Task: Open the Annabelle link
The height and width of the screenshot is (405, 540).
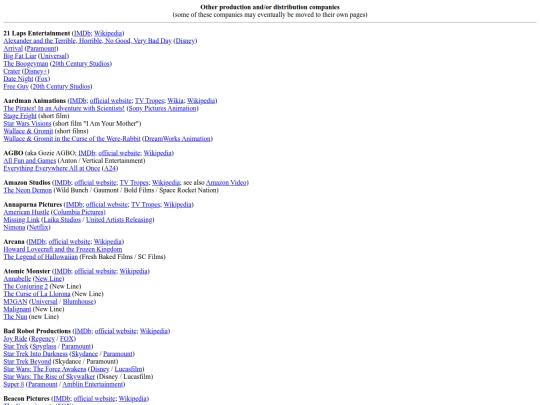Action: (17, 279)
